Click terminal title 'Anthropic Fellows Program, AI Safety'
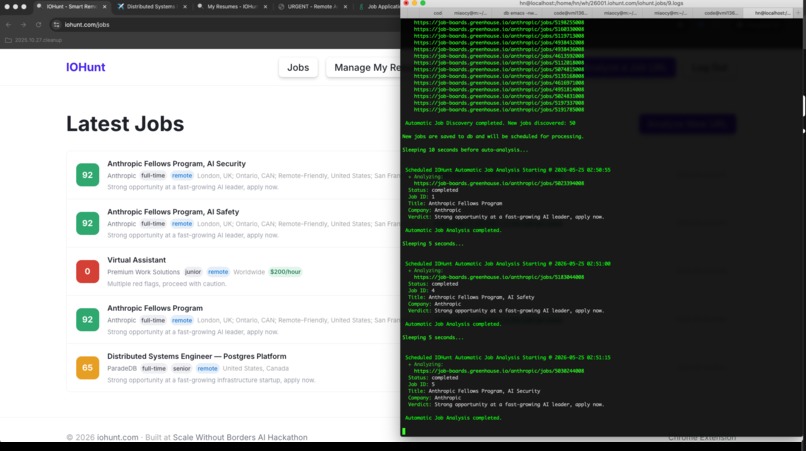Screen dimensions: 806x451 click(x=481, y=297)
